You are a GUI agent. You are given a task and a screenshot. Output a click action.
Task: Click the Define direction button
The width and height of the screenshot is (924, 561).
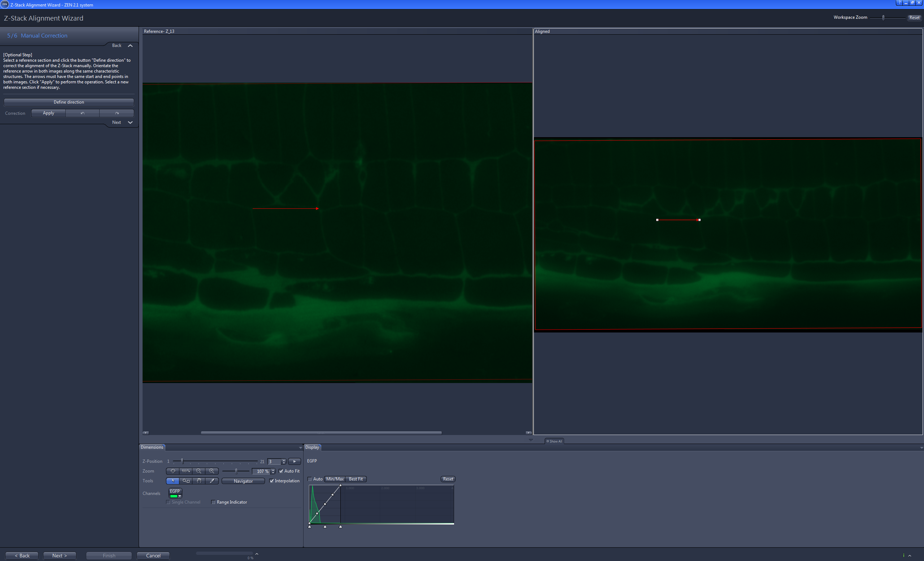(x=69, y=102)
